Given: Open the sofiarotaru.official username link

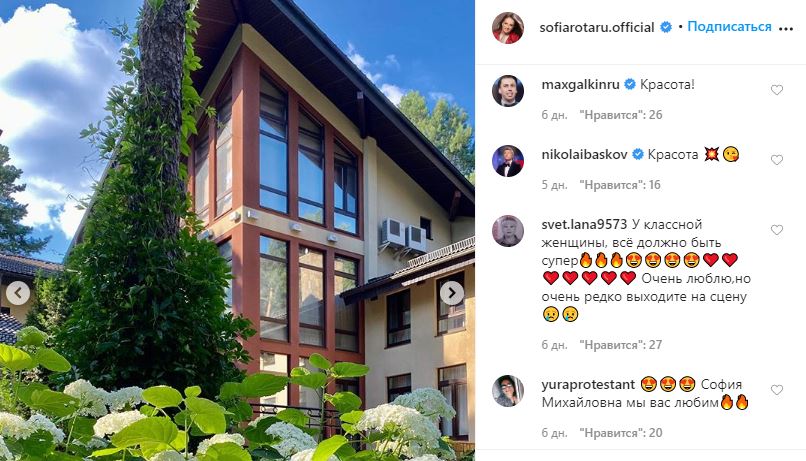Looking at the screenshot, I should pos(597,27).
